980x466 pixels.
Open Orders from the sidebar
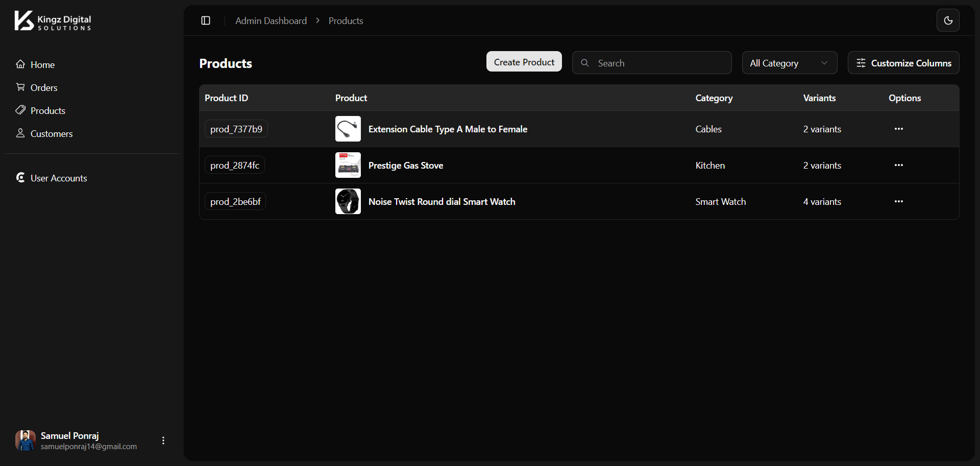pyautogui.click(x=44, y=88)
